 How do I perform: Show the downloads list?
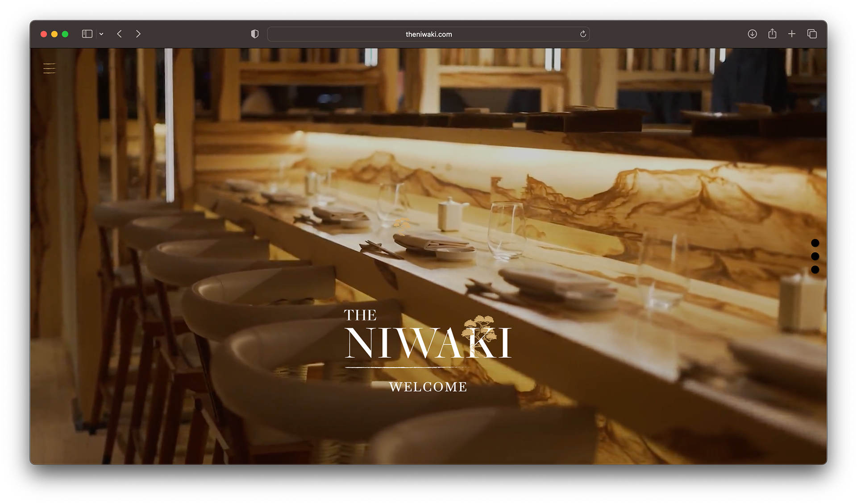click(752, 34)
